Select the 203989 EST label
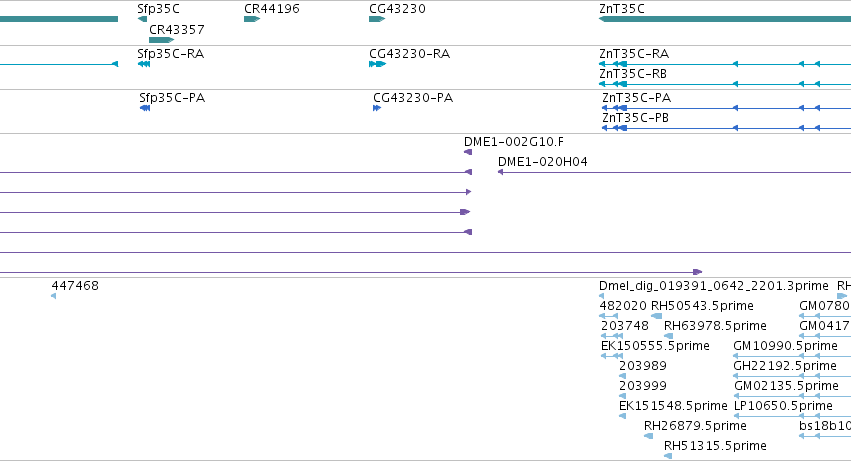The image size is (851, 461). coord(643,366)
